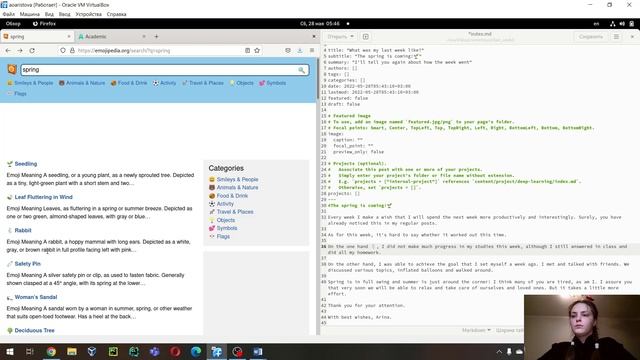The width and height of the screenshot is (640, 360).
Task: Go forward in Firefox history
Action: pyautogui.click(x=20, y=50)
